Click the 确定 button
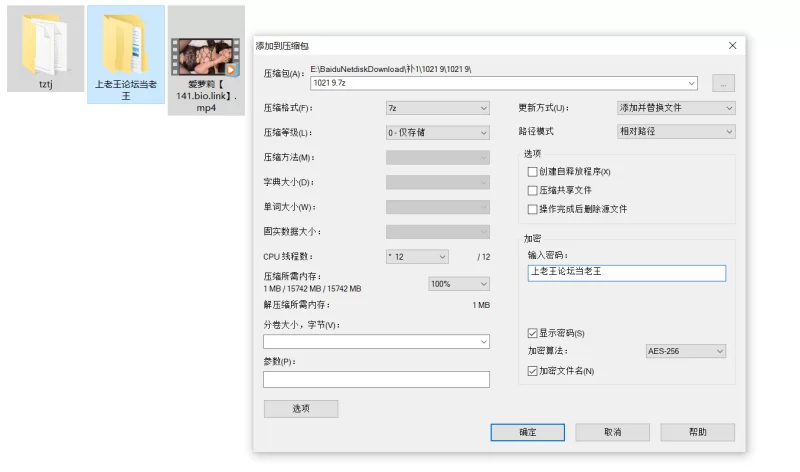800x472 pixels. 528,432
